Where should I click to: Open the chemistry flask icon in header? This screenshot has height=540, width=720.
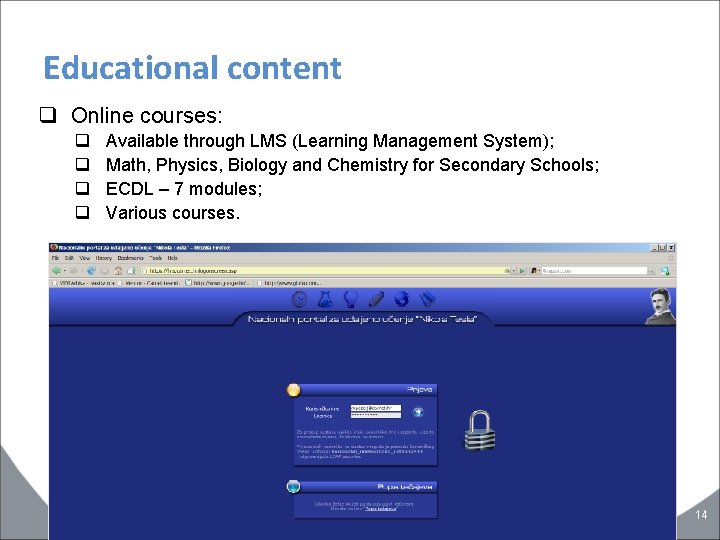pyautogui.click(x=325, y=299)
